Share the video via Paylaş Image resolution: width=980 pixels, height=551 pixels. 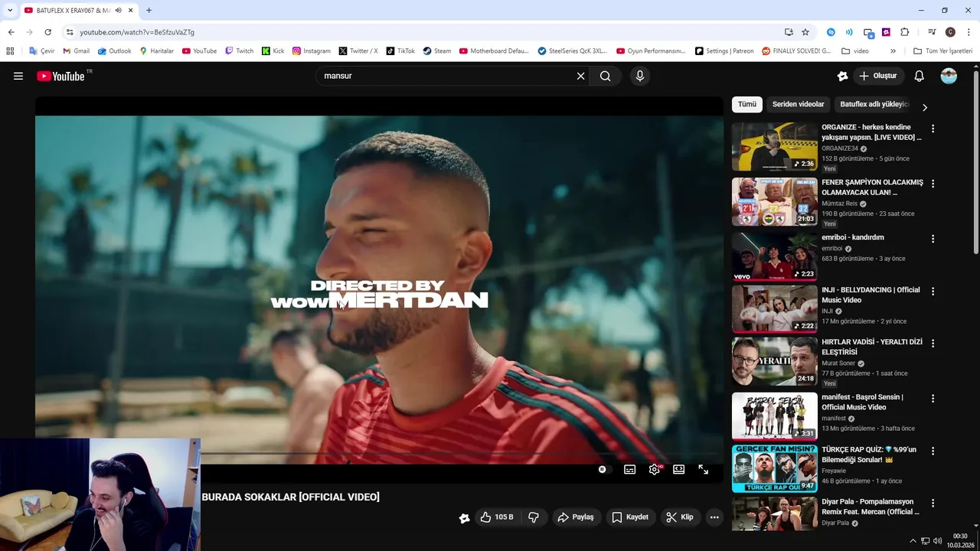(576, 517)
